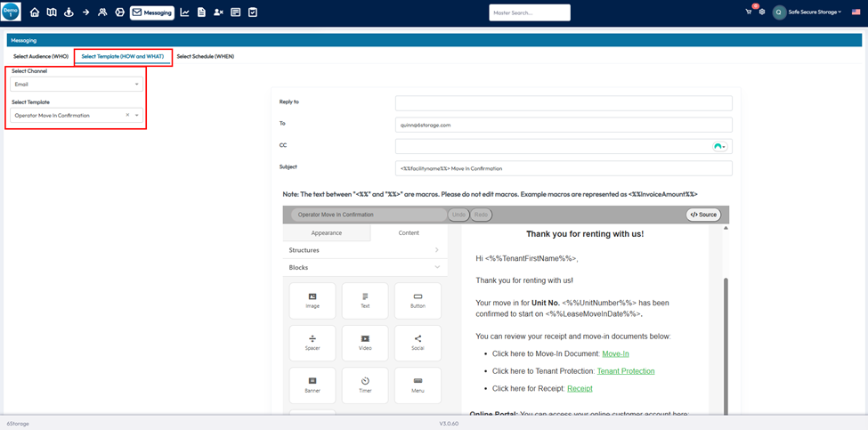Viewport: 868px width, 430px height.
Task: Select the Video block
Action: pyautogui.click(x=365, y=343)
